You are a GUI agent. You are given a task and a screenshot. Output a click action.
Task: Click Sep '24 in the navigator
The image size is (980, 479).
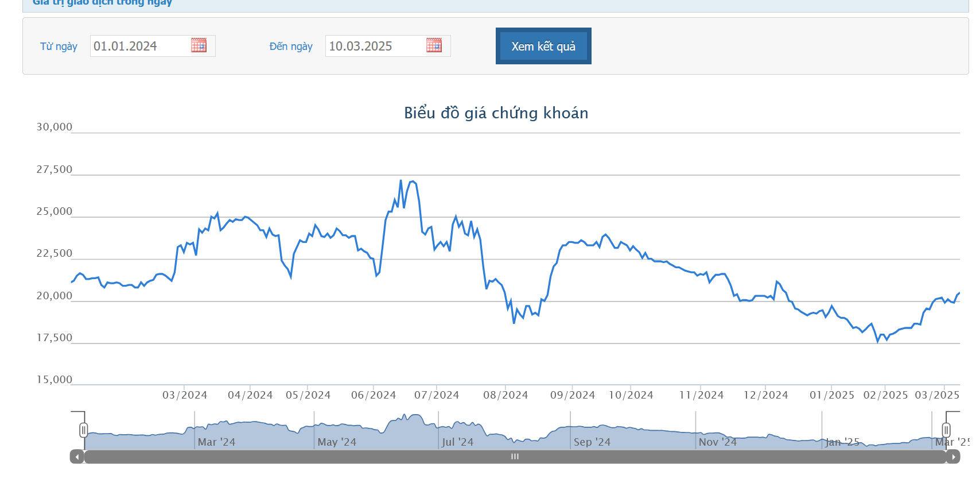click(592, 442)
